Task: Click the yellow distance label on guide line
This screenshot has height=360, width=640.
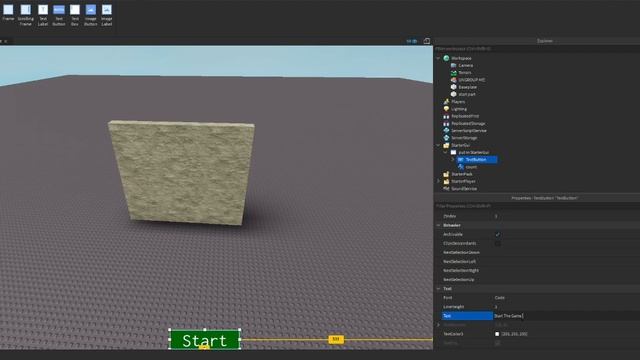Action: tap(336, 339)
